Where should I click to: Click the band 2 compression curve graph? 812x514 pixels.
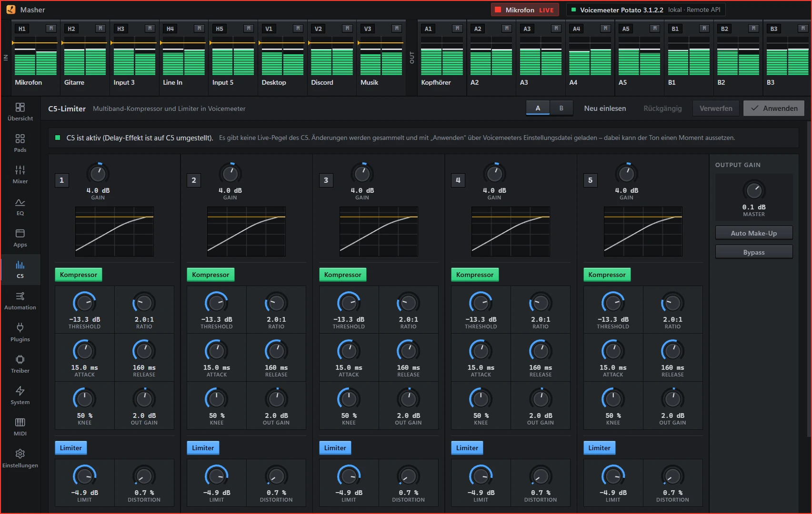(x=246, y=231)
